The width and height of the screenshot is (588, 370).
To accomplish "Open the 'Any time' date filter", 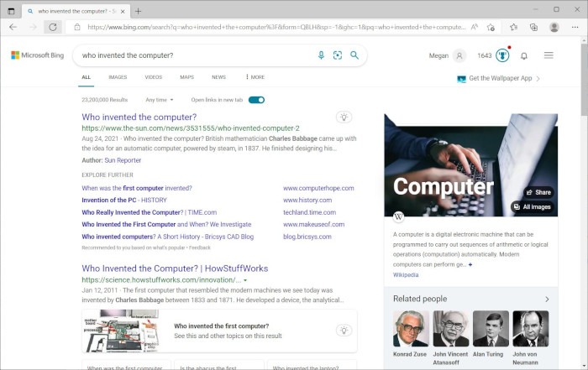I will point(160,100).
